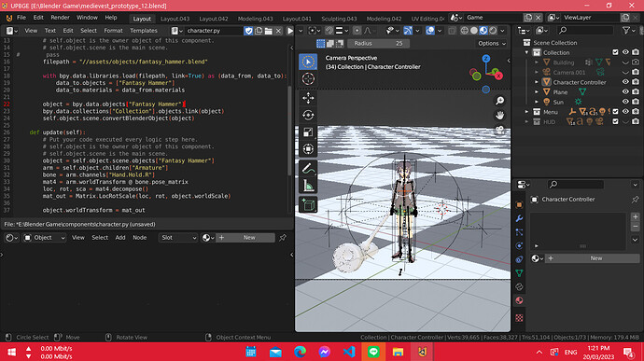Viewport: 644px width, 361px height.
Task: Open material slot specials chevron dropdown
Action: [x=635, y=240]
